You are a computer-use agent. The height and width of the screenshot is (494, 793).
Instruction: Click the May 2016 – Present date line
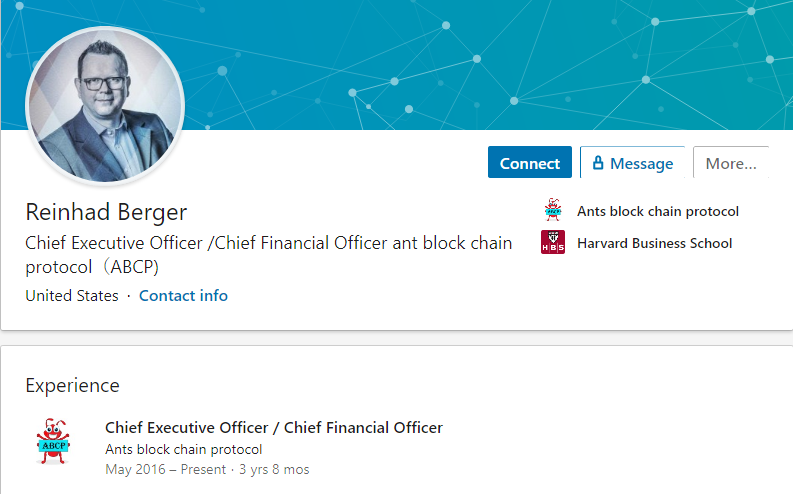point(165,470)
